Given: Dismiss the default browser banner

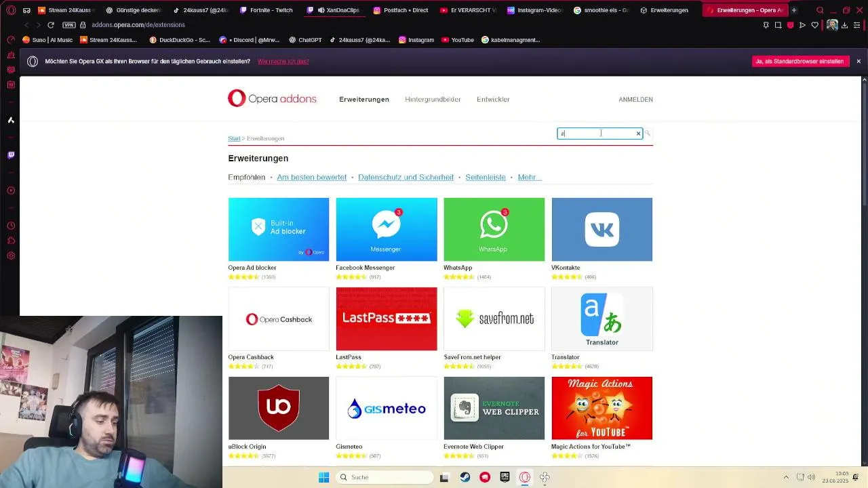Looking at the screenshot, I should [859, 61].
